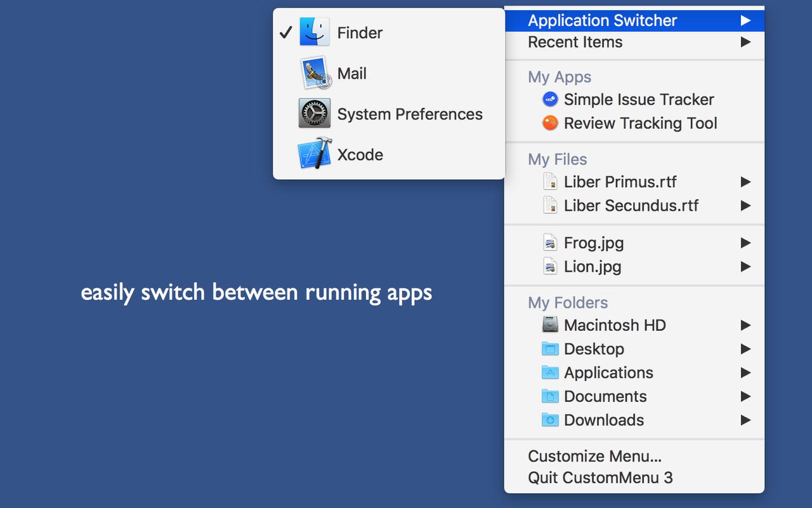This screenshot has height=508, width=812.
Task: Open the Application Switcher menu item
Action: point(634,20)
